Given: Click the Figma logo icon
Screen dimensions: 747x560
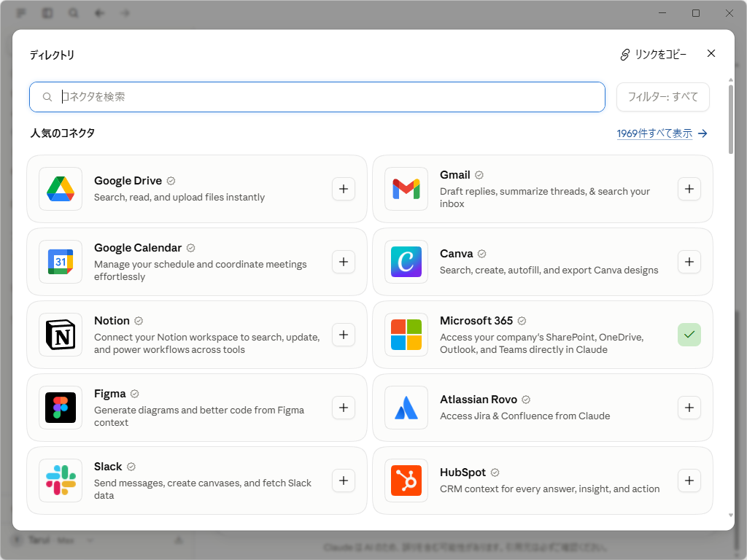Looking at the screenshot, I should 61,407.
